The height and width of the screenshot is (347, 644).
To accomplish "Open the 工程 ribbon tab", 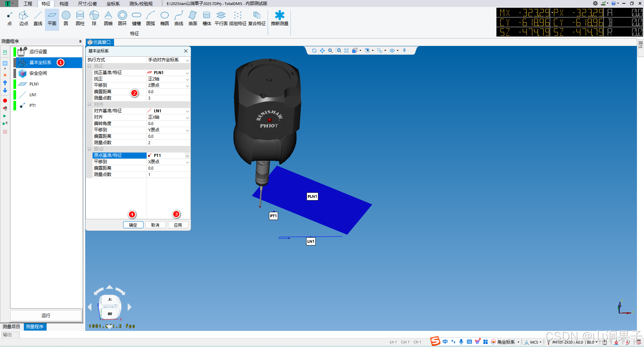I will [28, 4].
